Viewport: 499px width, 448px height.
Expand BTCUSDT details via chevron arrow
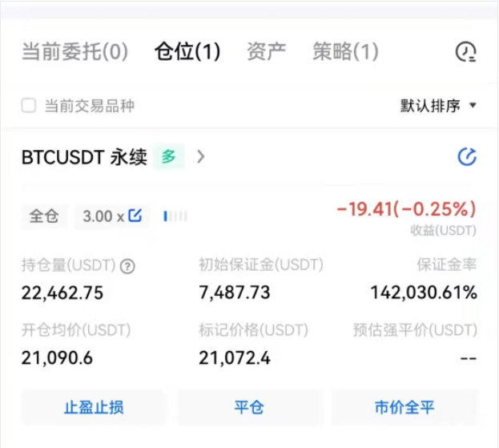point(201,157)
